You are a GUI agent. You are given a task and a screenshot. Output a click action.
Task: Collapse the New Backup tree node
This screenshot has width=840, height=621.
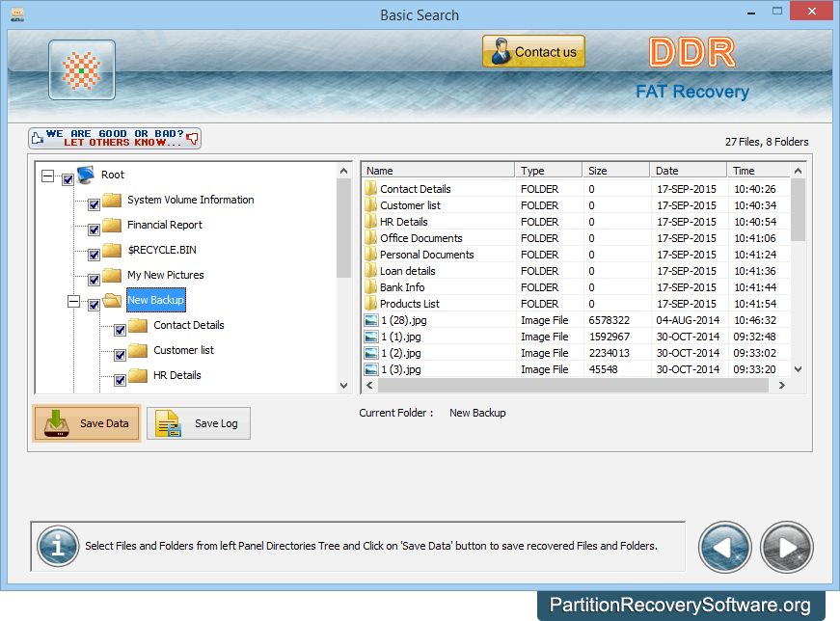click(74, 301)
